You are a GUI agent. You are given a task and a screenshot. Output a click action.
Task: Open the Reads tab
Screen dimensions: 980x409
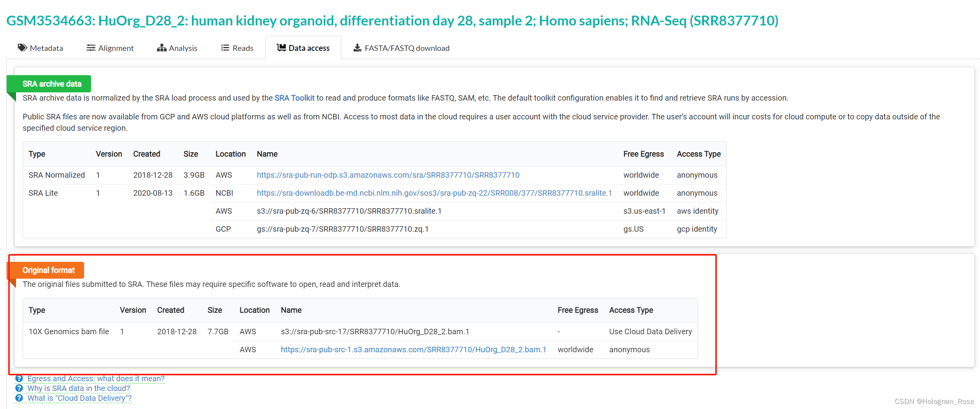pos(237,48)
